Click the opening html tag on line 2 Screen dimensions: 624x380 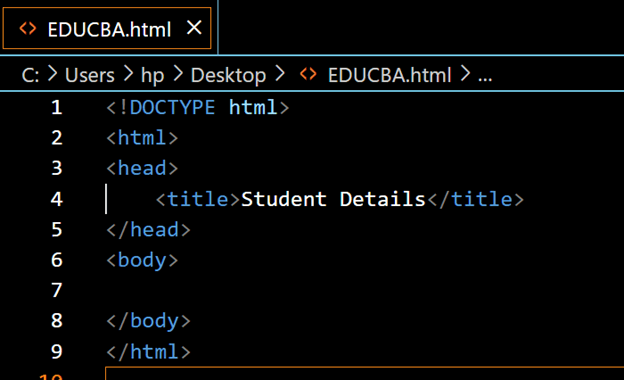click(142, 138)
